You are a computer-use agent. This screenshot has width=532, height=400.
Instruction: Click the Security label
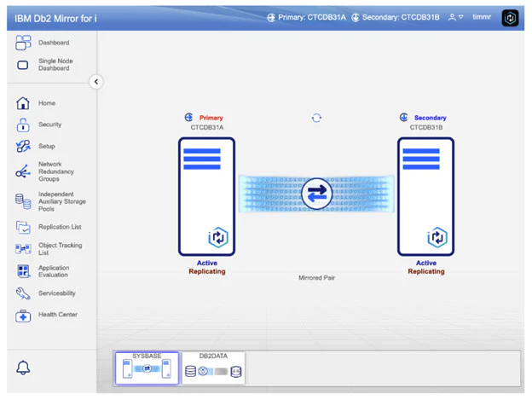[x=49, y=125]
